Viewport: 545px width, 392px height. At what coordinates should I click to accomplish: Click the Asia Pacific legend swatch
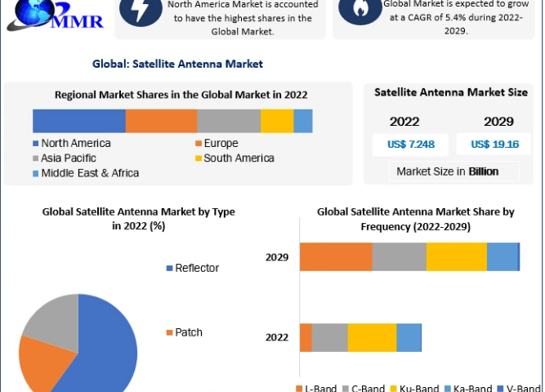click(x=35, y=158)
